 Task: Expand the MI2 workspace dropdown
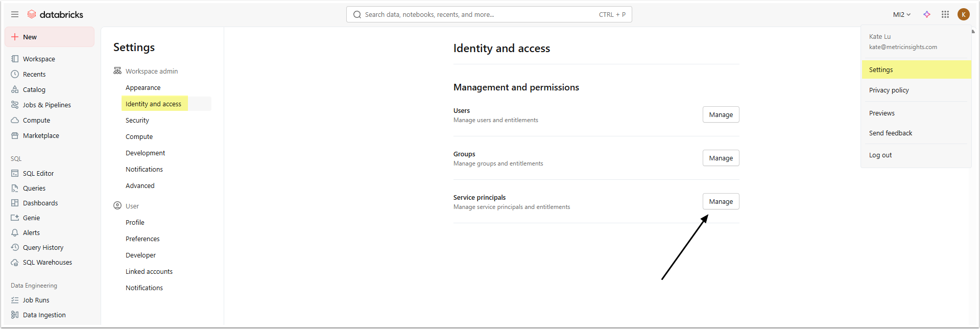[902, 14]
